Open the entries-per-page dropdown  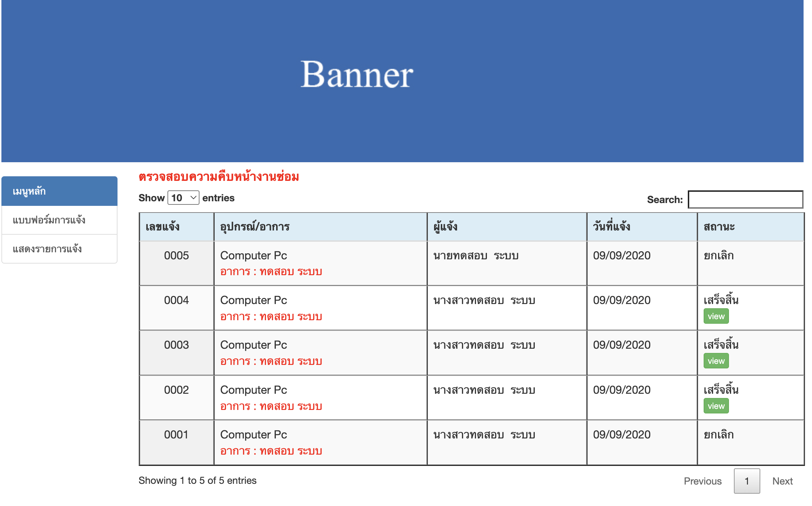[x=183, y=198]
